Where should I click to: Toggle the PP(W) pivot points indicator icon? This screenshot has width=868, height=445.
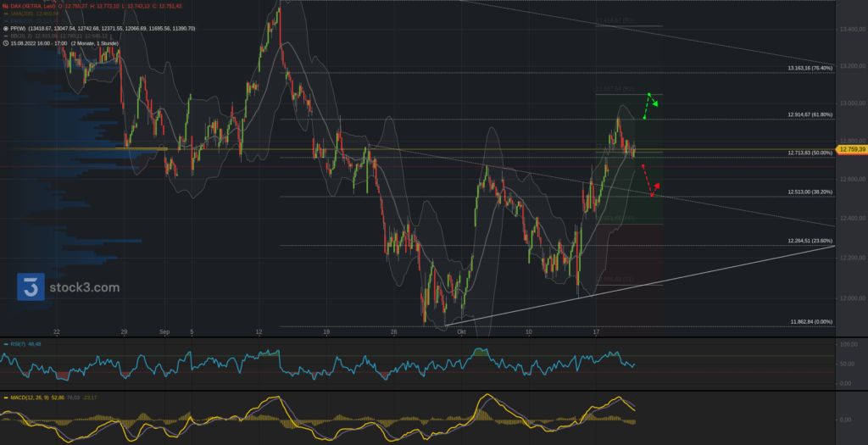[5, 28]
